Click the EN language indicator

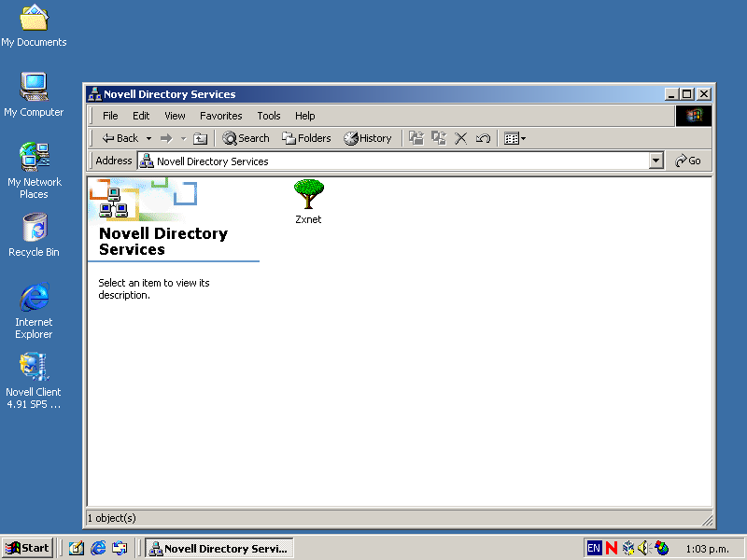(594, 548)
